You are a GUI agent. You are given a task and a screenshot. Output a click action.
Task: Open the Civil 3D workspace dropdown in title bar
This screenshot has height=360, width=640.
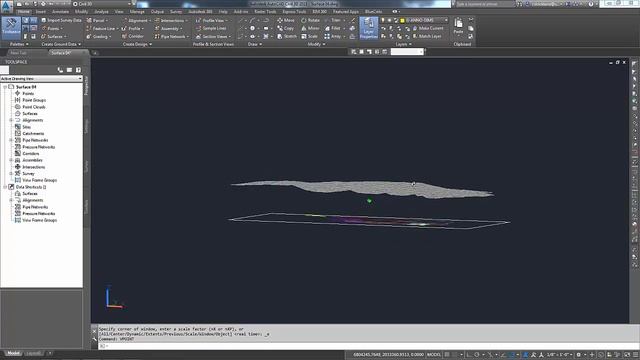click(102, 4)
